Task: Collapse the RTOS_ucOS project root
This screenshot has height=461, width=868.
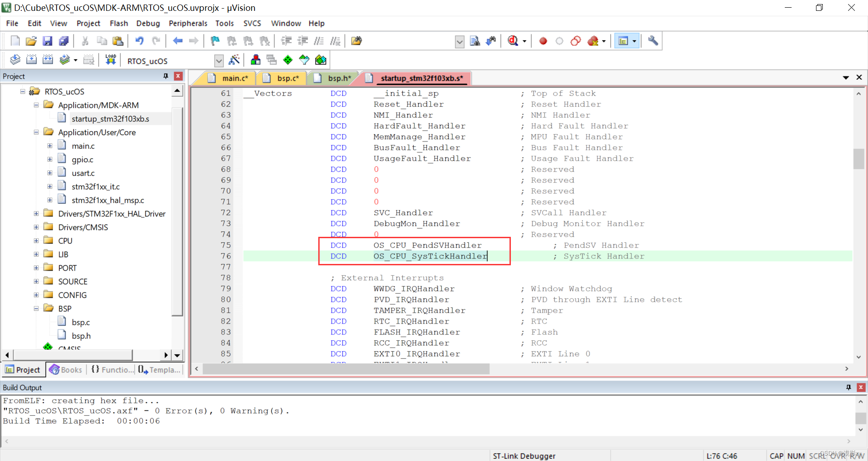Action: click(x=23, y=92)
